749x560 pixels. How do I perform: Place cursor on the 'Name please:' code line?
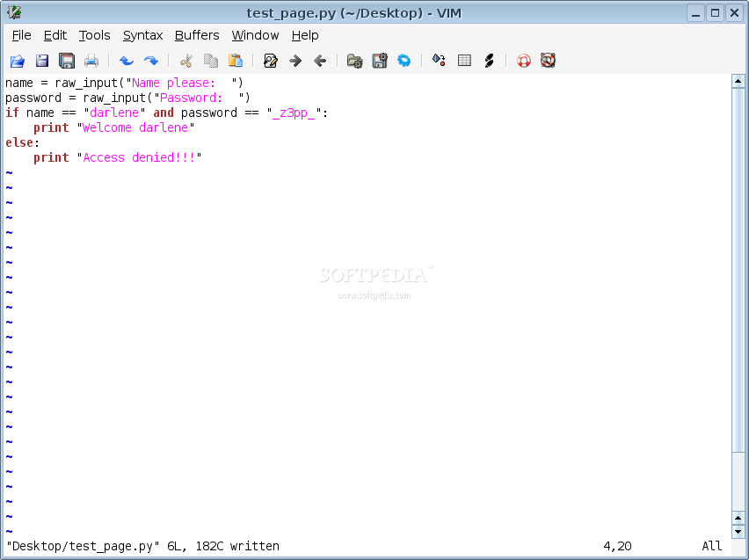tap(124, 84)
